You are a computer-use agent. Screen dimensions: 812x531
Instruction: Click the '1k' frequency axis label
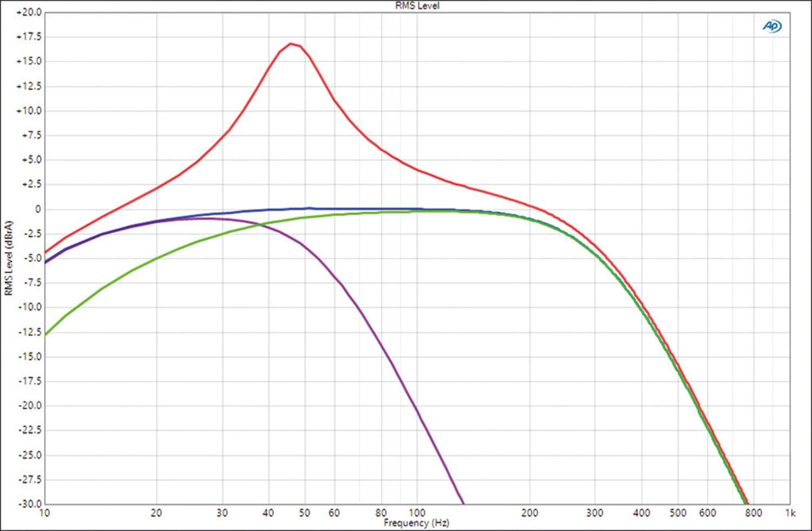790,513
